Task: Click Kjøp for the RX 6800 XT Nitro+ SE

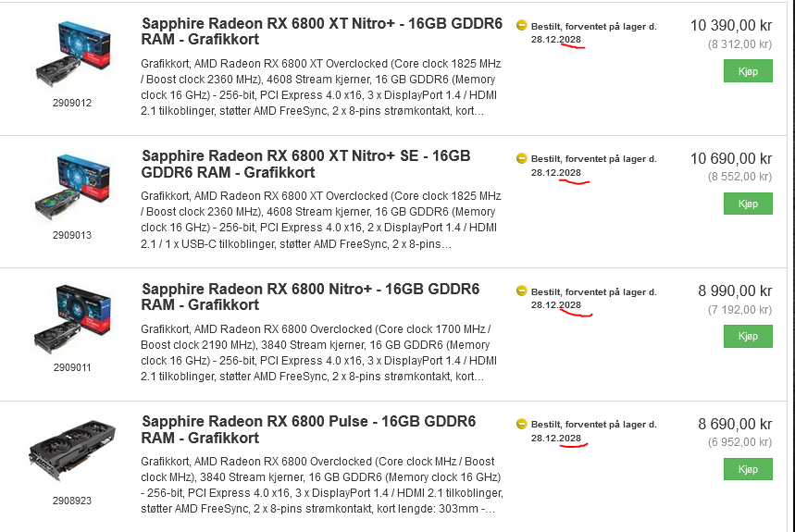Action: [x=748, y=204]
